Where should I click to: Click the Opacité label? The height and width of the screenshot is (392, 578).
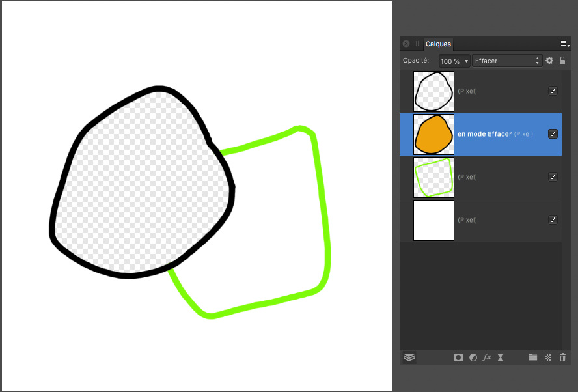416,60
